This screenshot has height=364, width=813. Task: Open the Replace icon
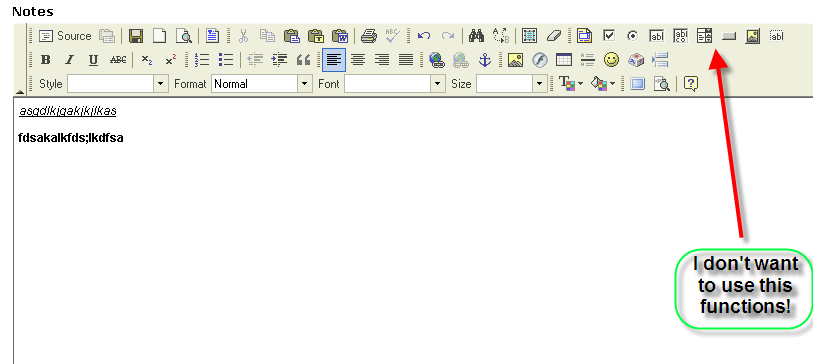click(500, 36)
